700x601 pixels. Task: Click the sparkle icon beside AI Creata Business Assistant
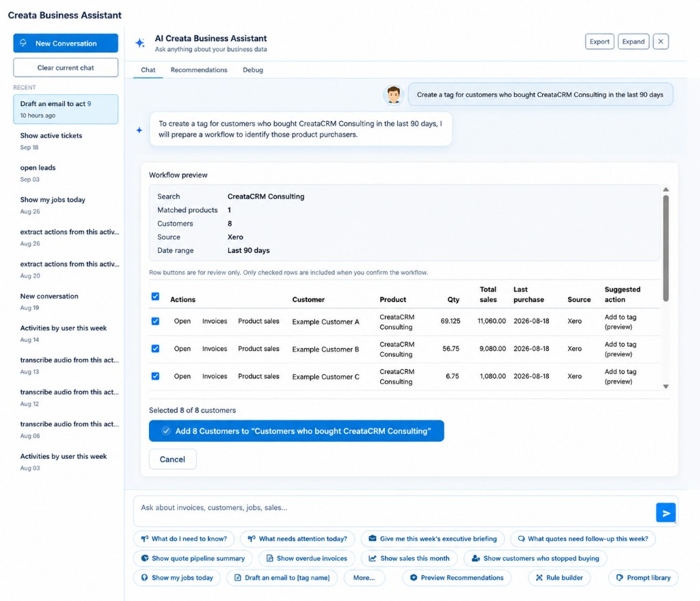click(x=140, y=43)
